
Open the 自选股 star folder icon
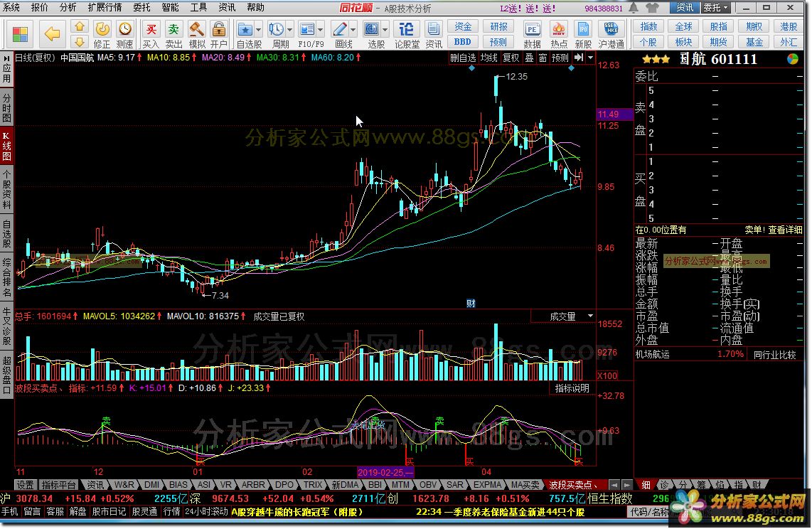click(x=245, y=29)
